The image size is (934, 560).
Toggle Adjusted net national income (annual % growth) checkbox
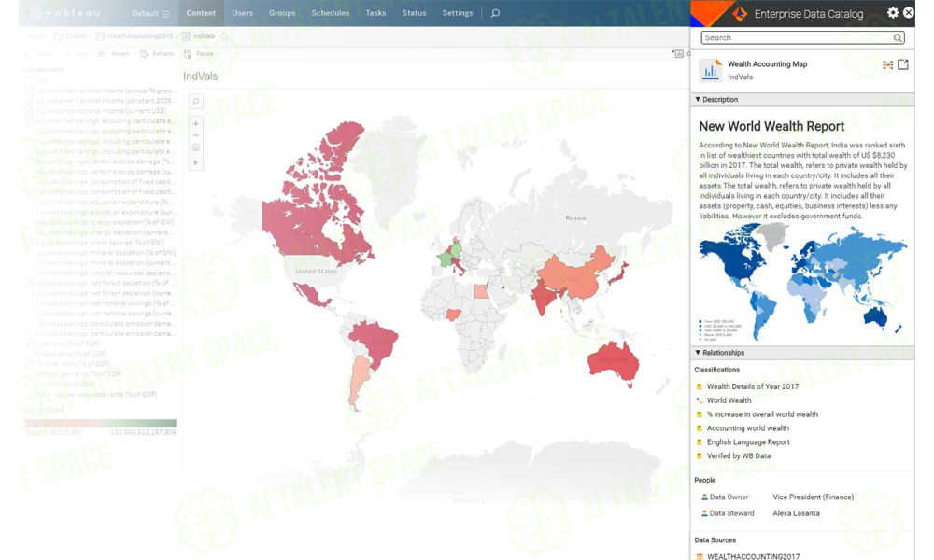coord(29,91)
